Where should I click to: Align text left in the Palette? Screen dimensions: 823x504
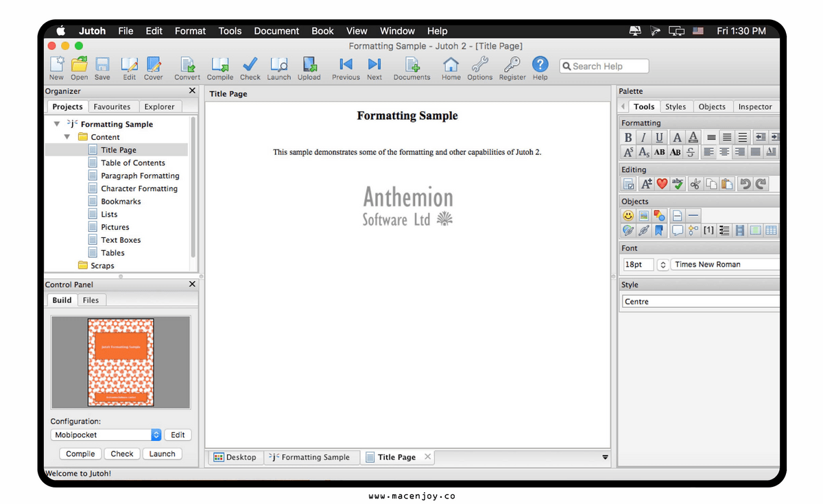click(708, 152)
